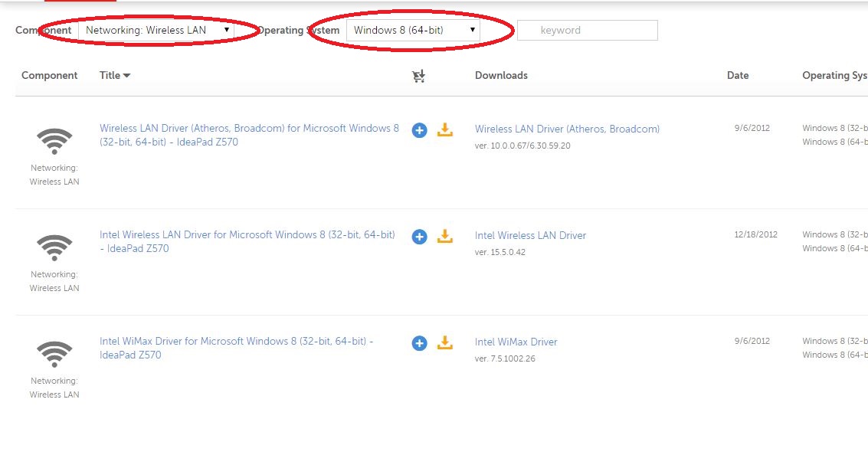This screenshot has height=455, width=868.
Task: Click Intel Wireless LAN Driver download name
Action: [x=530, y=235]
